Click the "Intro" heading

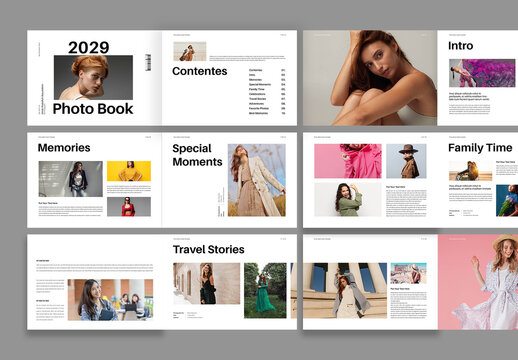point(460,46)
